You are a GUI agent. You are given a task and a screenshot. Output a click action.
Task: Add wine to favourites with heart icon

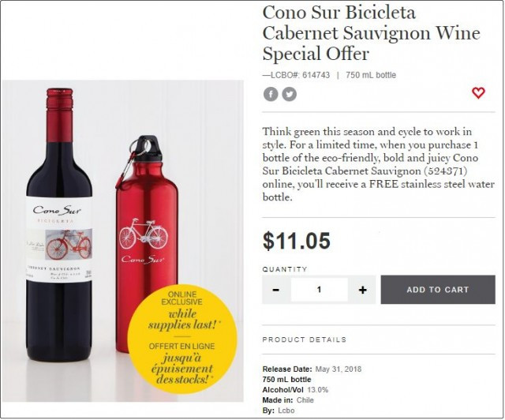tap(478, 93)
